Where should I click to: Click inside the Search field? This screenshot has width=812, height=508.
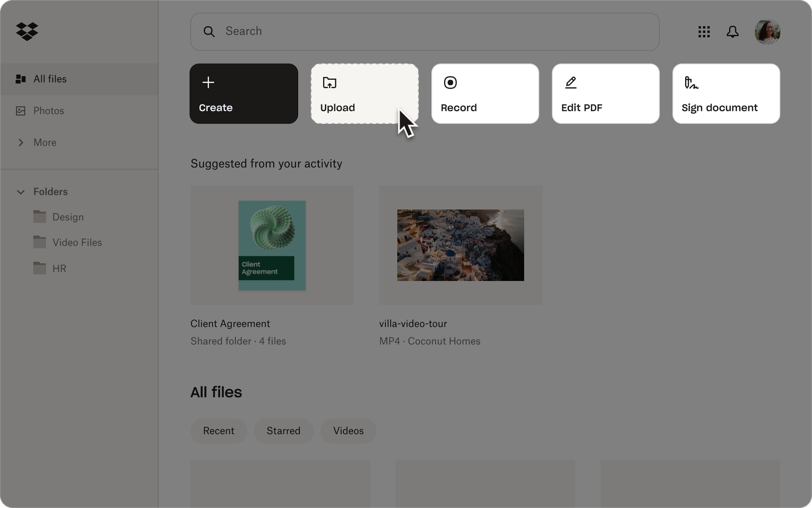pos(355,31)
